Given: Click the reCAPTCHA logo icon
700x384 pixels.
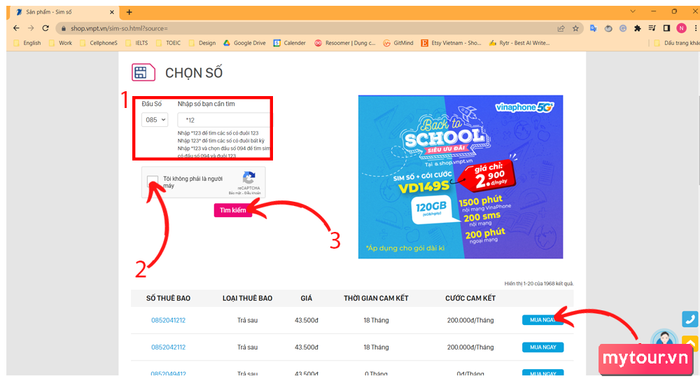Looking at the screenshot, I should tap(249, 177).
